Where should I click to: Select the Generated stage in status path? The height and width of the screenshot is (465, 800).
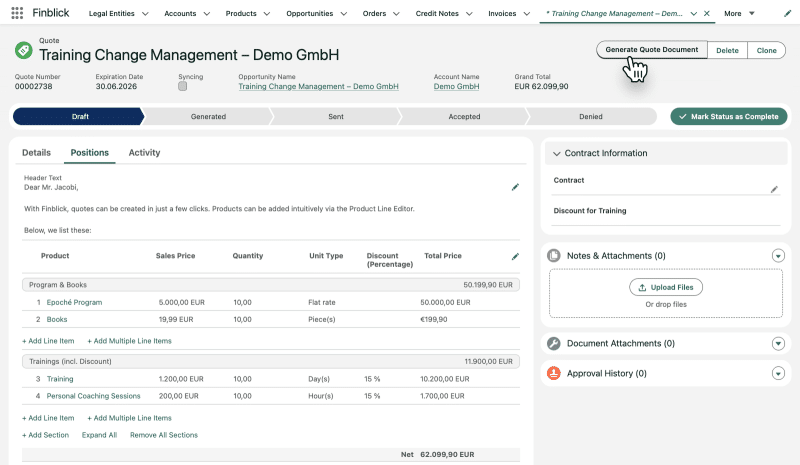point(208,117)
